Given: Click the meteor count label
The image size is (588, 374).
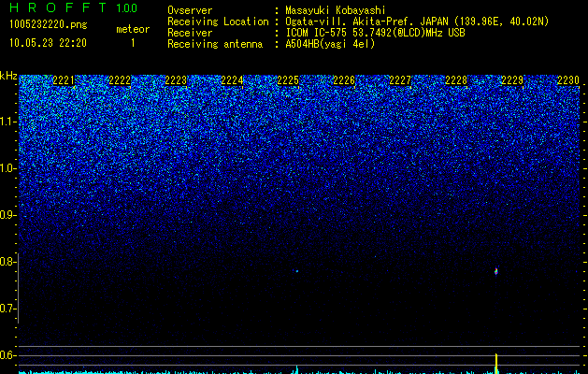Looking at the screenshot, I should click(133, 29).
